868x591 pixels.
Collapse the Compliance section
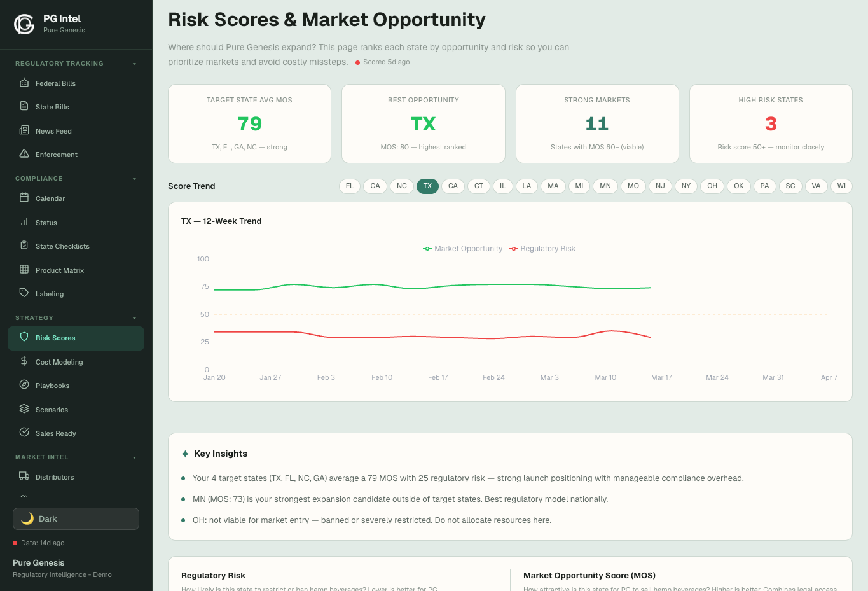(x=134, y=178)
